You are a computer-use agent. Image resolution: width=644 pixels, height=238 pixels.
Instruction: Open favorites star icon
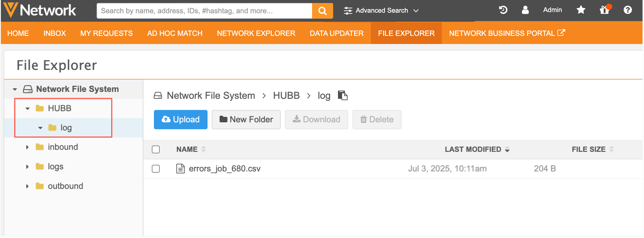[581, 10]
